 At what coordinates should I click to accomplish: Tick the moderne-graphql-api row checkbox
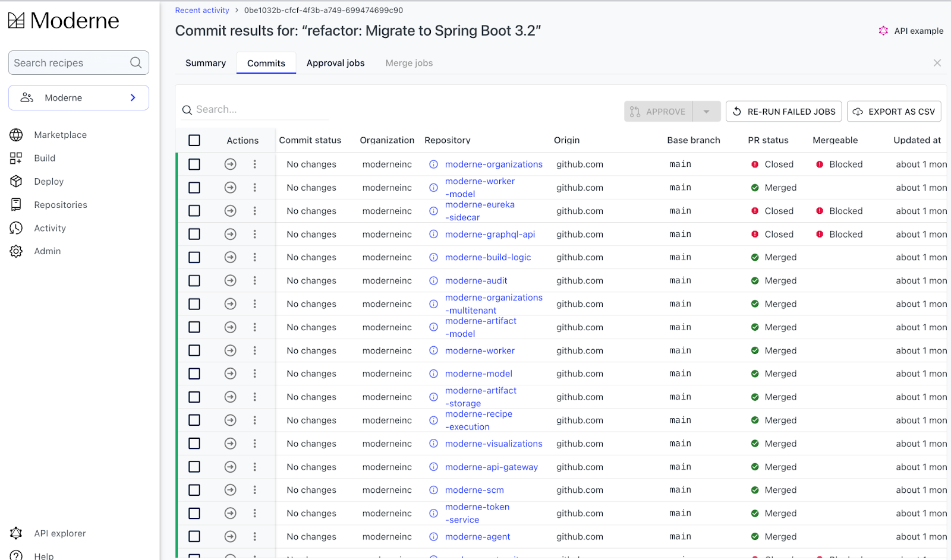pyautogui.click(x=194, y=234)
